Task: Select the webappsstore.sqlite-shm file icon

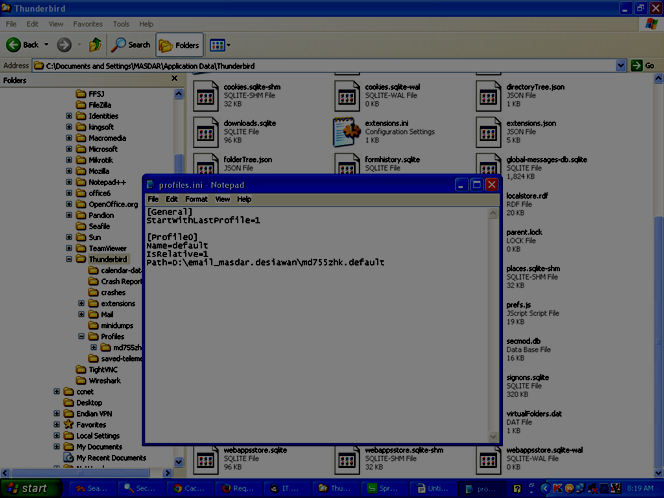Action: tap(347, 459)
